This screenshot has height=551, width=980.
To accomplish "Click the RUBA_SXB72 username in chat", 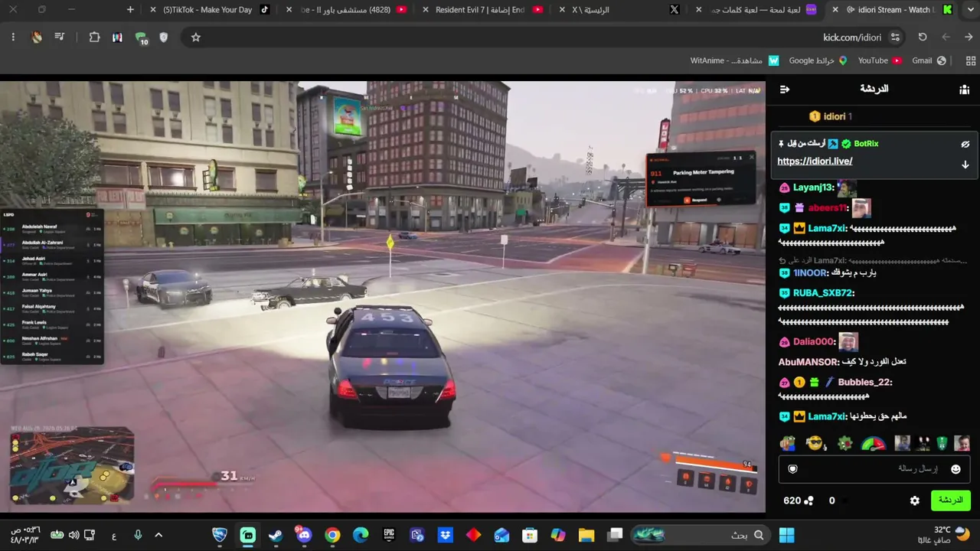I will 823,293.
